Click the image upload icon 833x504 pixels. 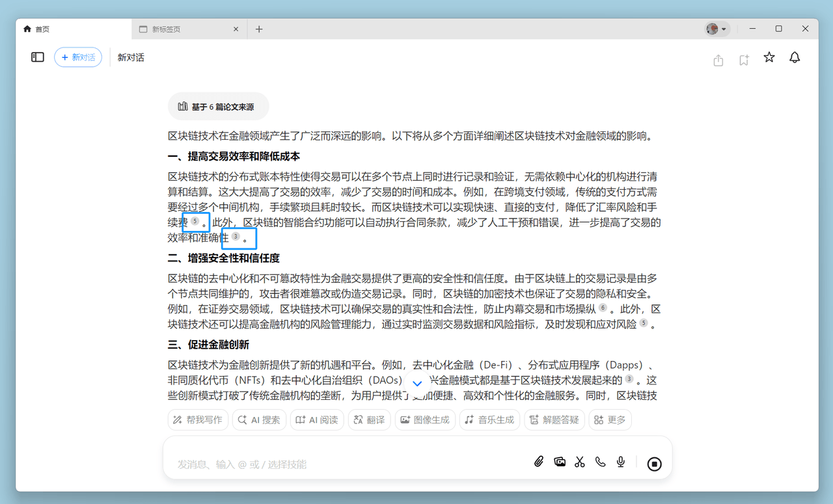(x=560, y=462)
